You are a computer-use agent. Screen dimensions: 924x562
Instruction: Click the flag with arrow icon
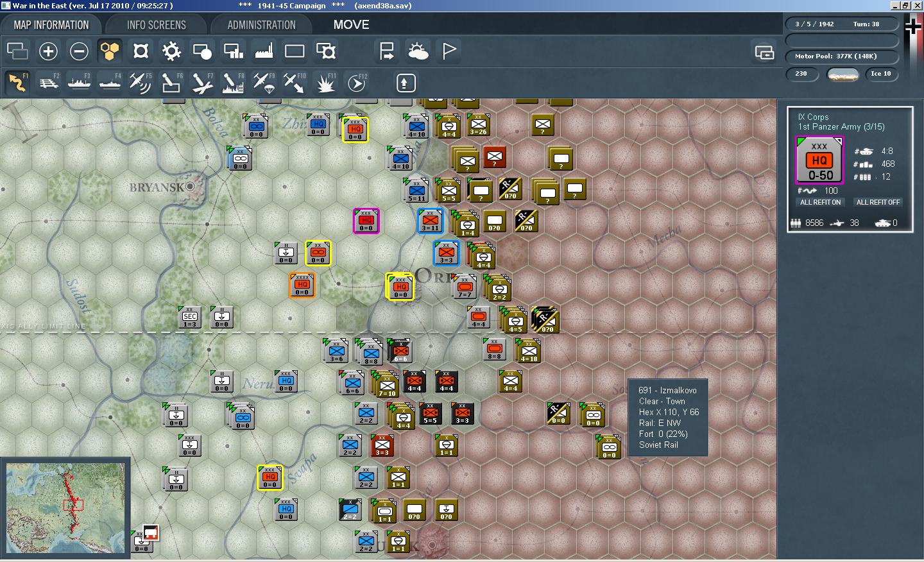click(387, 51)
